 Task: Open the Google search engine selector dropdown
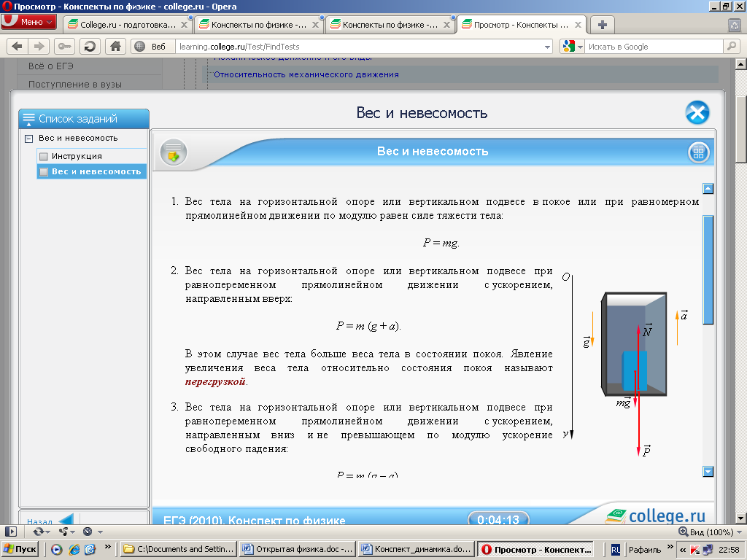pyautogui.click(x=572, y=46)
